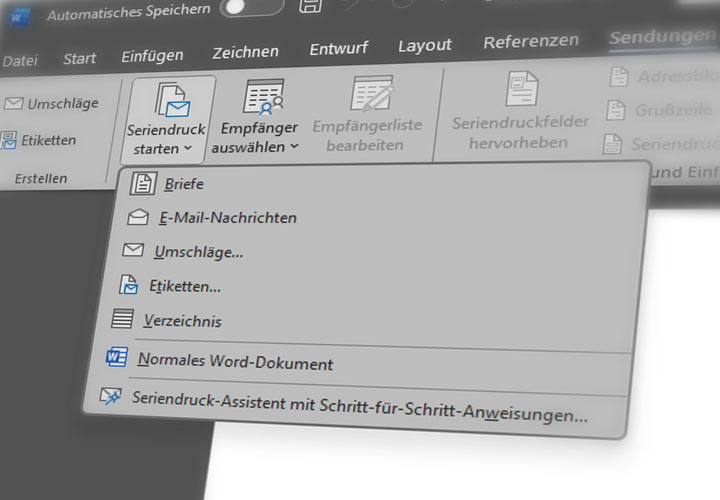Open Seriendruck-Assistent mit Schritt-für-Schritt-Anweisungen

coord(360,407)
